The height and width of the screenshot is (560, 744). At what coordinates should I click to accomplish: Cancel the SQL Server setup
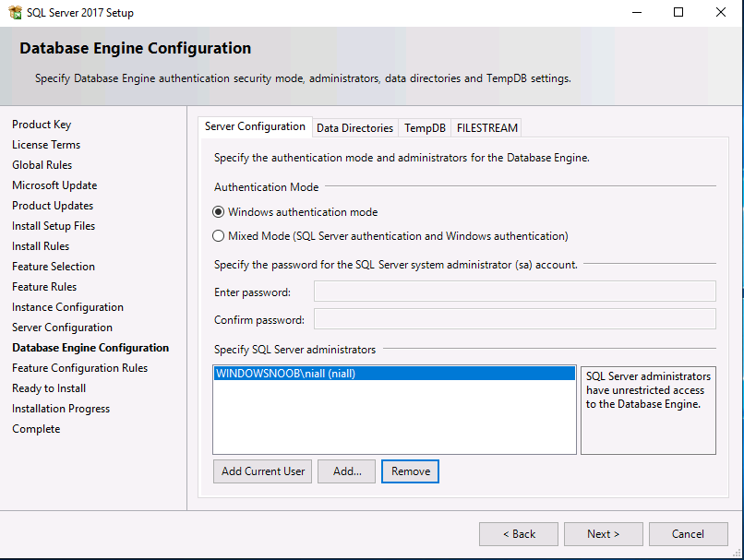coord(689,534)
